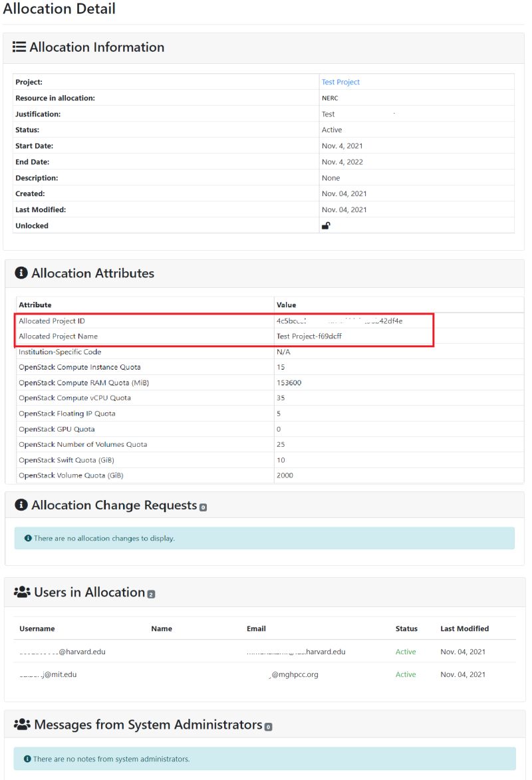
Task: Toggle the unlock padlock in the Unlocked row
Action: click(x=325, y=225)
